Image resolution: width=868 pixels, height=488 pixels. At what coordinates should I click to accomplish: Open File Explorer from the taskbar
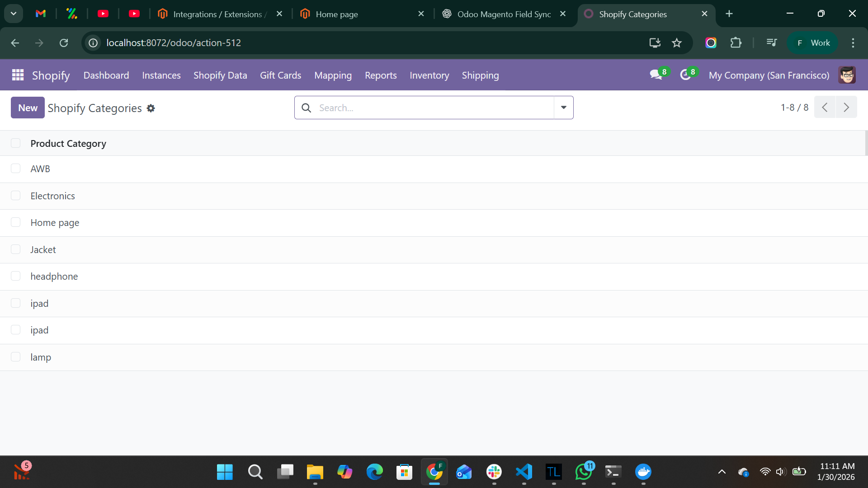315,472
